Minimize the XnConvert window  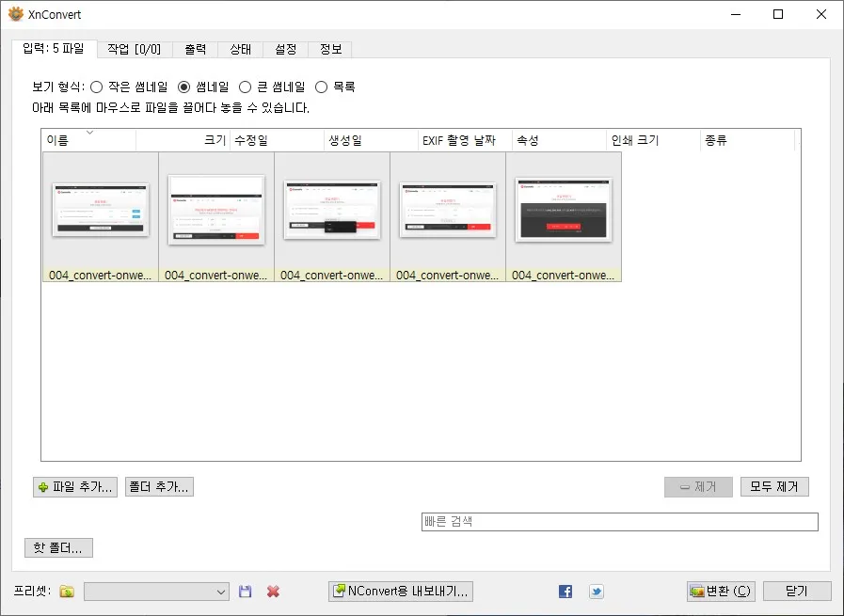point(736,14)
